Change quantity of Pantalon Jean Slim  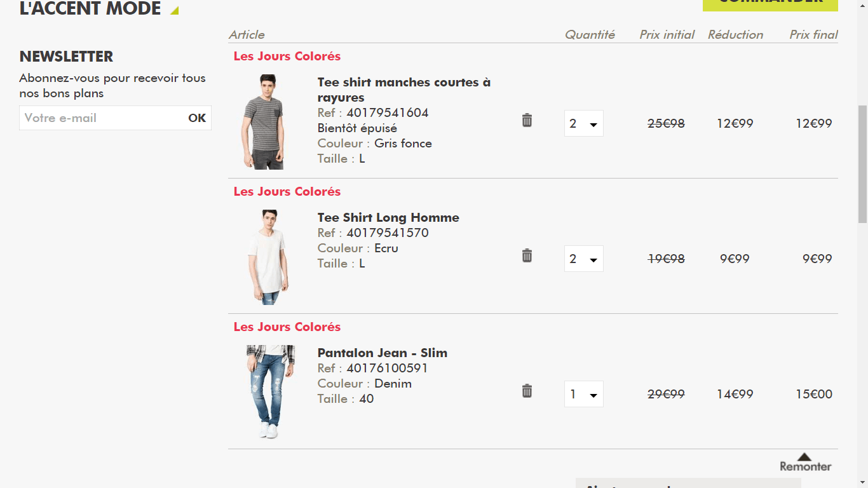583,394
